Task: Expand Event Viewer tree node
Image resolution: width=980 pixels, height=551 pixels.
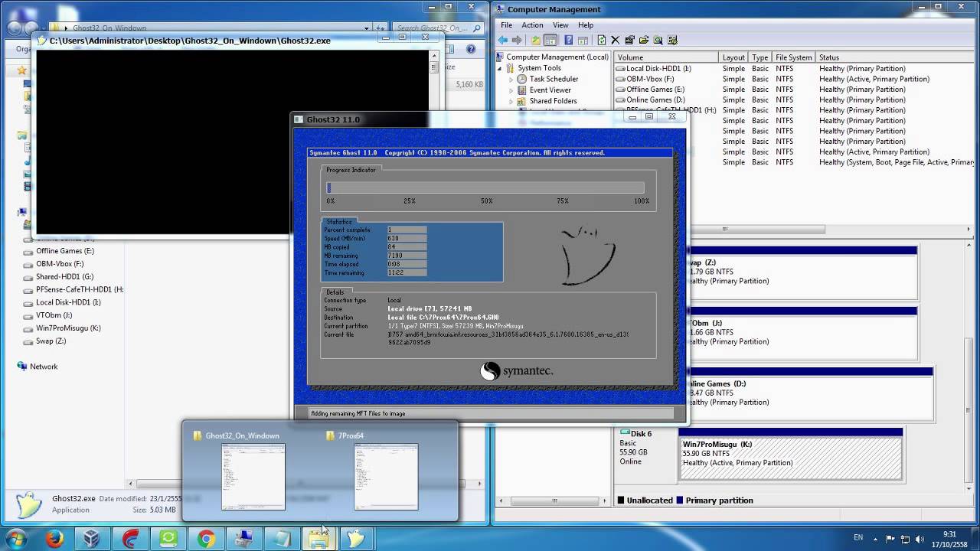Action: (x=511, y=90)
